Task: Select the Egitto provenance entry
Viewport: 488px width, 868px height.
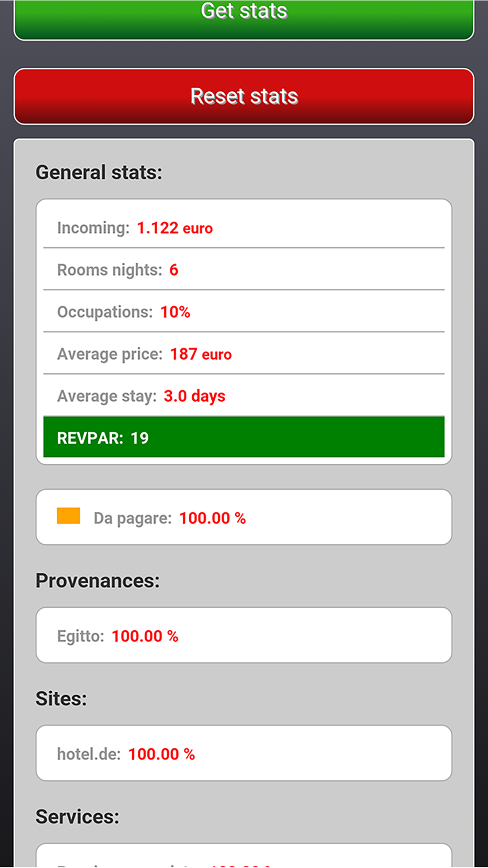Action: 244,635
